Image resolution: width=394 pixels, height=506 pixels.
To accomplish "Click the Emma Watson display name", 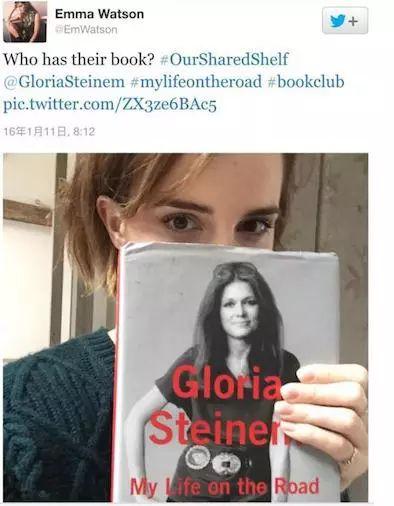I will coord(99,14).
